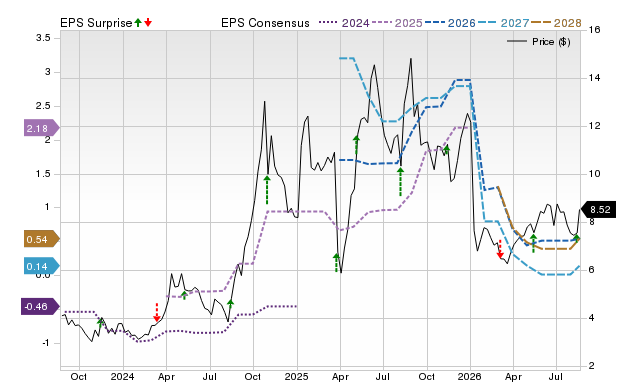
Task: Toggle the 2028 consensus series in legend
Action: [556, 23]
